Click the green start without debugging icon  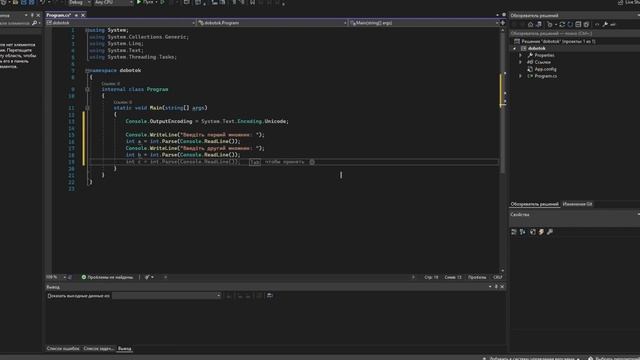click(162, 2)
